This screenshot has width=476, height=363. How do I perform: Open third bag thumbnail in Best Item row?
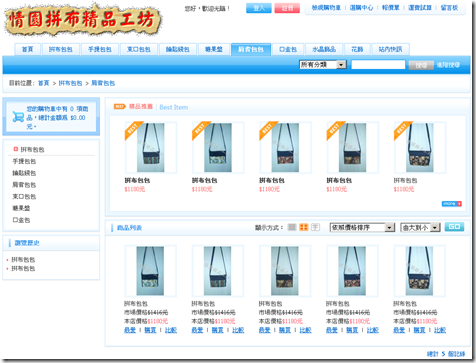click(285, 147)
